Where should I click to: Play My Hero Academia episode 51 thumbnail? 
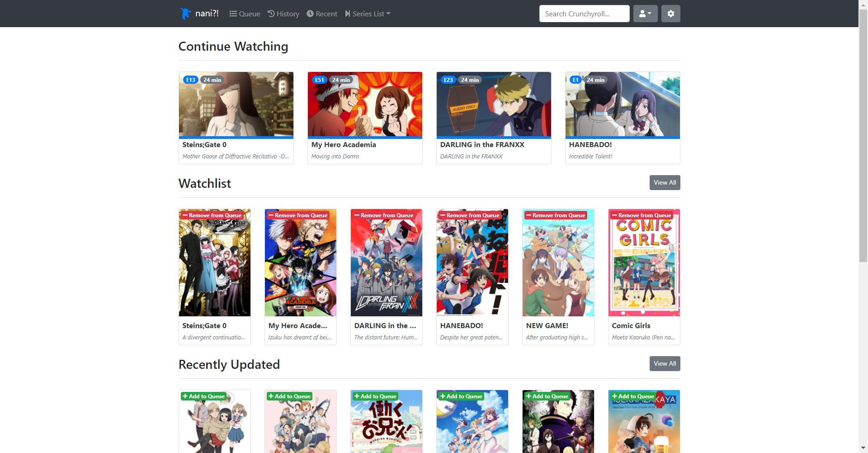(x=365, y=104)
